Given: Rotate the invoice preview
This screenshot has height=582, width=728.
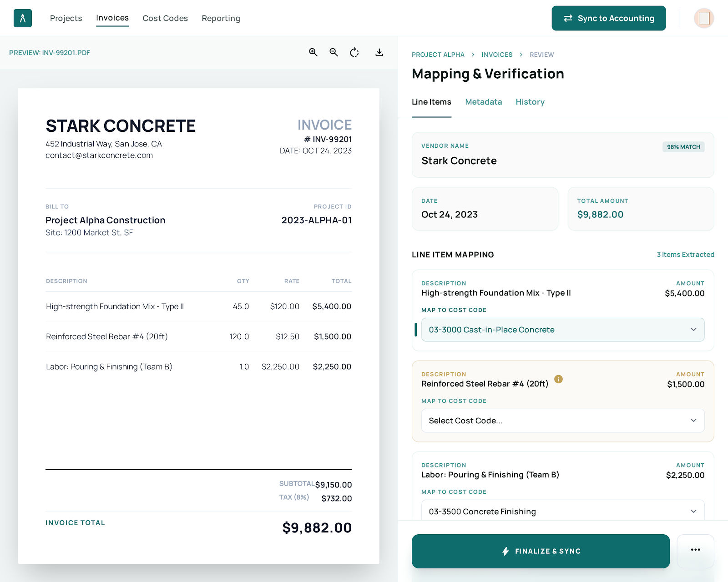Looking at the screenshot, I should point(354,52).
